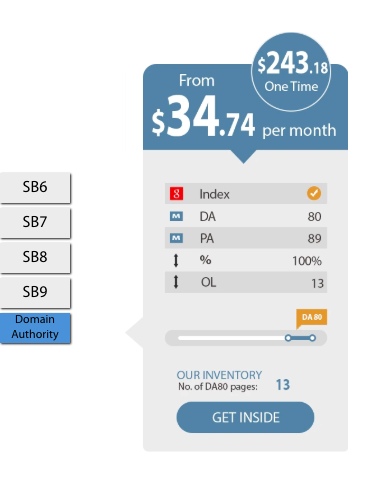
Task: Click the orange DA 80 tooltip flag
Action: click(x=312, y=318)
